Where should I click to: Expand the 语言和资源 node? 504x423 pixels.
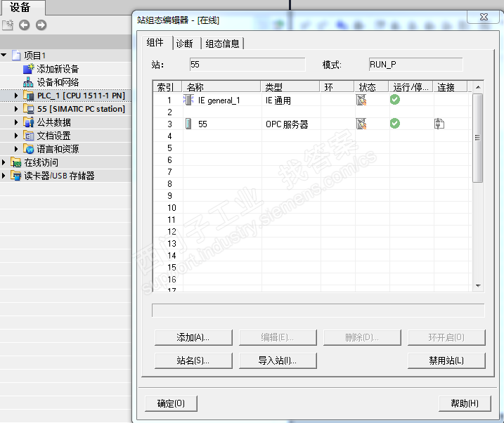(x=16, y=149)
